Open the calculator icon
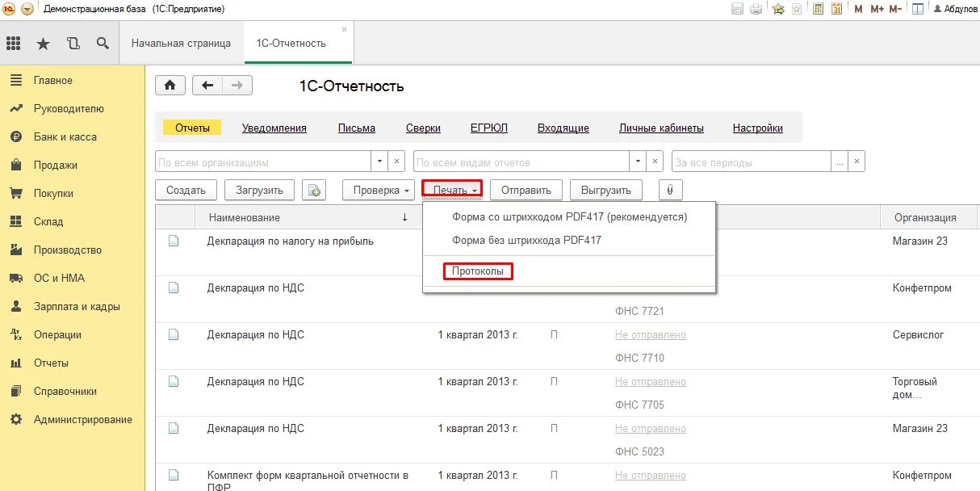The width and height of the screenshot is (980, 491). (819, 9)
